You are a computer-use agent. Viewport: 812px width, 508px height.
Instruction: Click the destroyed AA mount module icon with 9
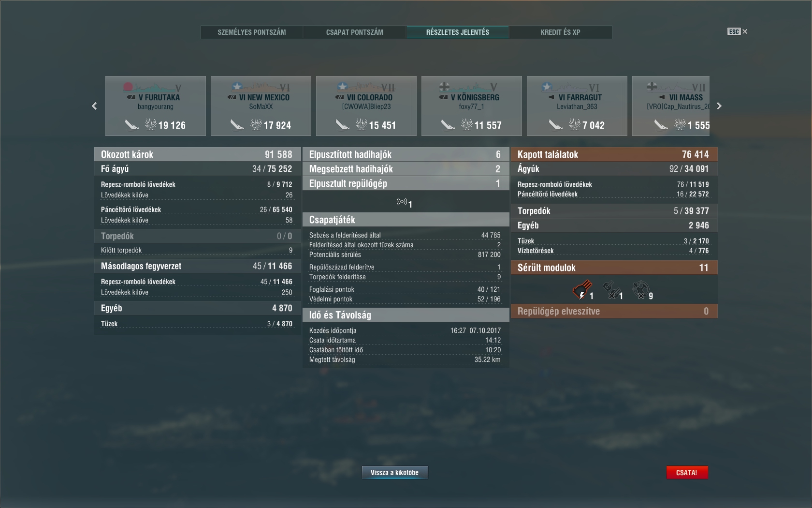click(640, 290)
